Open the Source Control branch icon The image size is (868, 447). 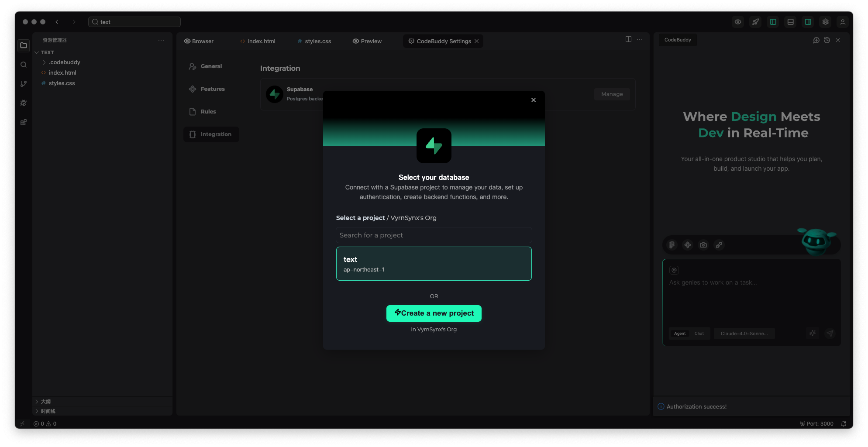[x=24, y=84]
